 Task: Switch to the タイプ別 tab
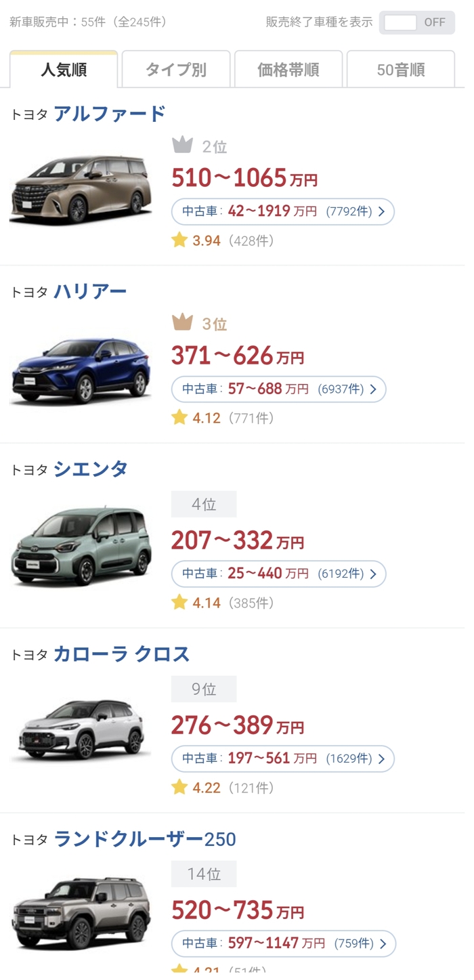pyautogui.click(x=176, y=70)
